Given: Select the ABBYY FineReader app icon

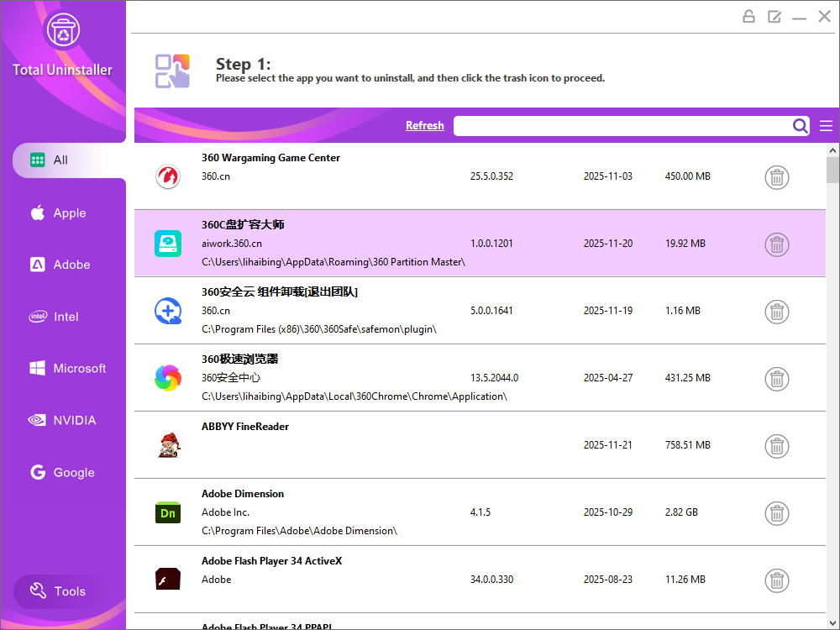Looking at the screenshot, I should pos(169,445).
